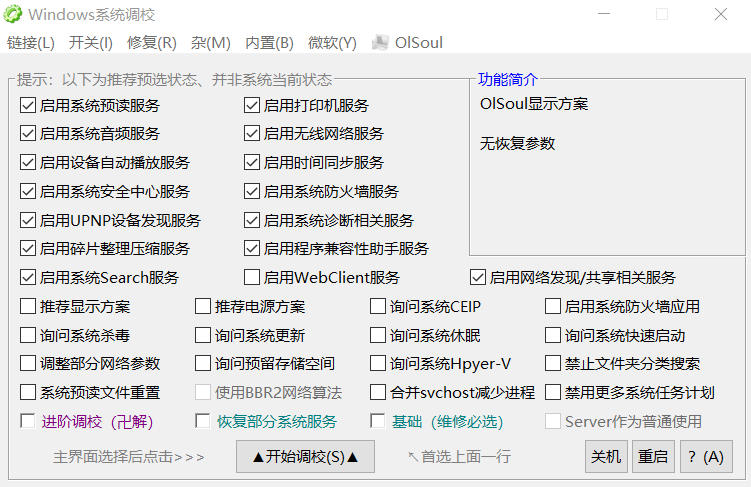Check 启用系统防火墙应用

(x=553, y=306)
